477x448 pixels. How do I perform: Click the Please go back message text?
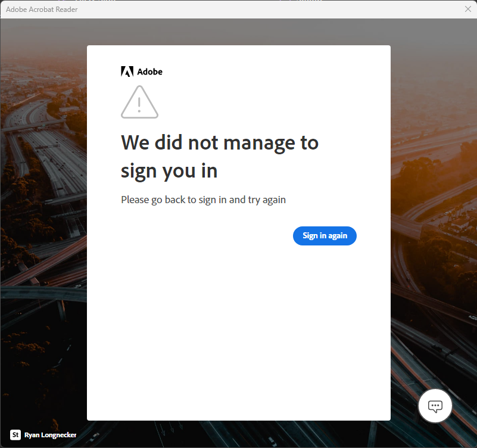(x=203, y=200)
